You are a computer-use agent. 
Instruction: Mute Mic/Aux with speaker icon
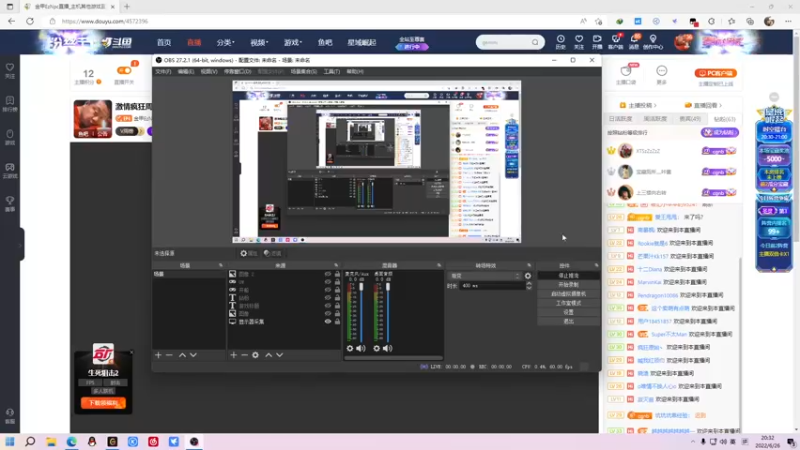tap(361, 348)
